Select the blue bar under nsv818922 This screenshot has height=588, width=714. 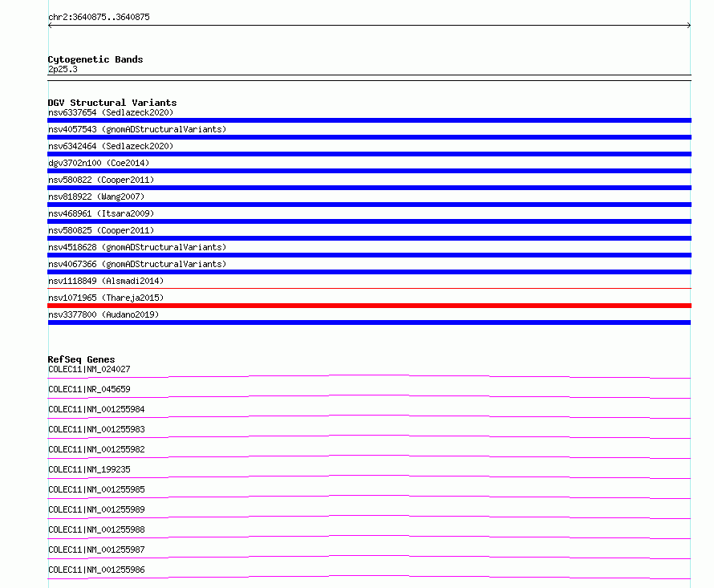click(369, 205)
